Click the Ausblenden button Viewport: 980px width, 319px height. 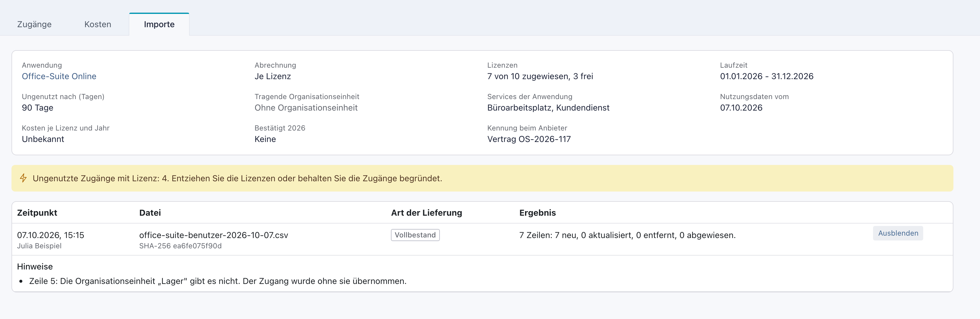pyautogui.click(x=898, y=233)
